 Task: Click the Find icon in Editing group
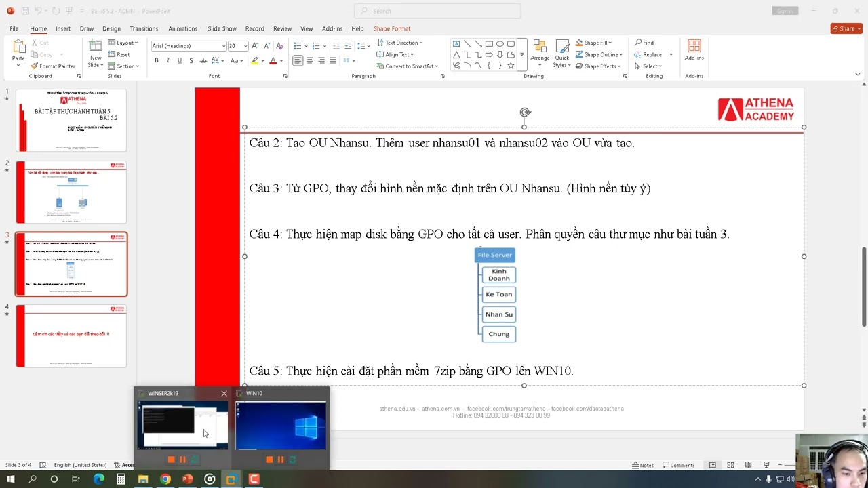tap(644, 43)
